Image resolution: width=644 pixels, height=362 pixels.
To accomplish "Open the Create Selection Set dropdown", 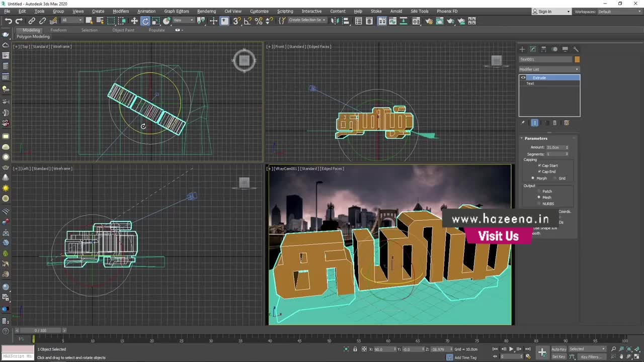I will point(307,20).
